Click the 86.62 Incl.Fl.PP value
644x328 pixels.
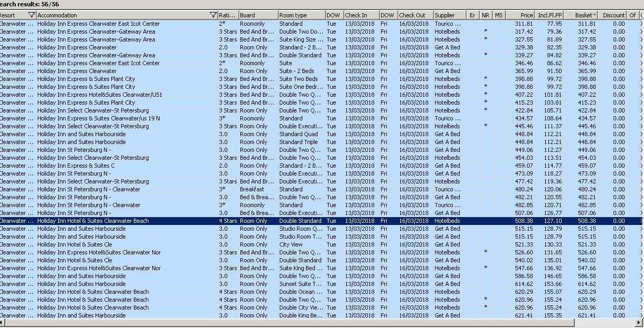554,63
